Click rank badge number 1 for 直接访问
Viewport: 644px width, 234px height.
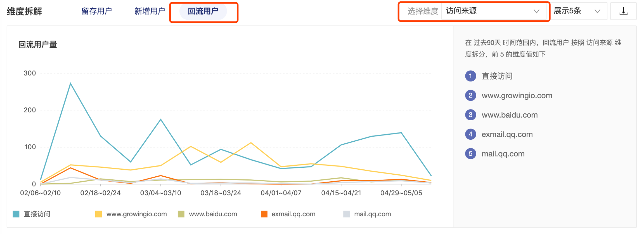coord(470,76)
